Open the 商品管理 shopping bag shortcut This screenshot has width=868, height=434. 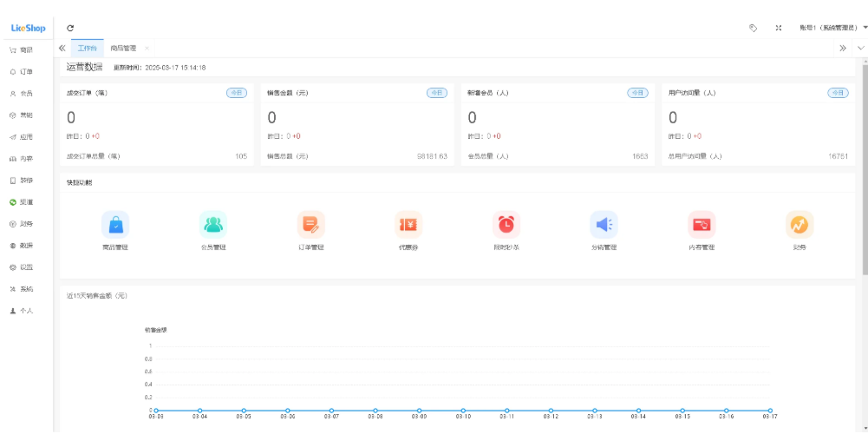(115, 225)
